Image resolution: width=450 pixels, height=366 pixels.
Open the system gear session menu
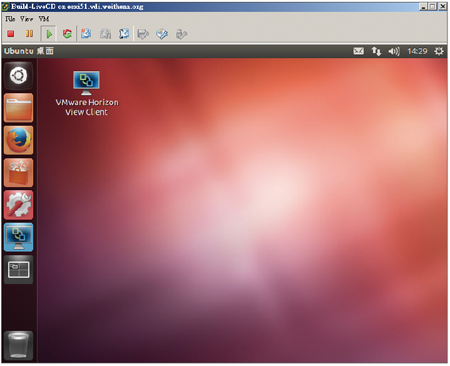click(x=439, y=51)
